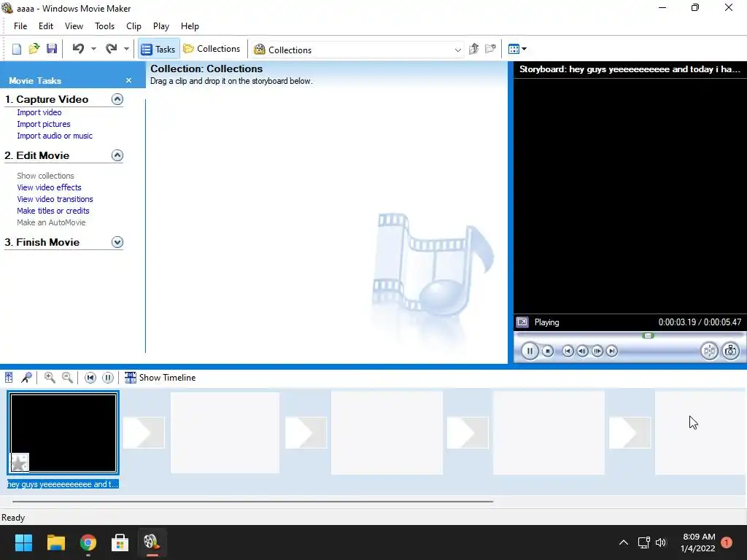Go up one level in collections

pyautogui.click(x=473, y=49)
